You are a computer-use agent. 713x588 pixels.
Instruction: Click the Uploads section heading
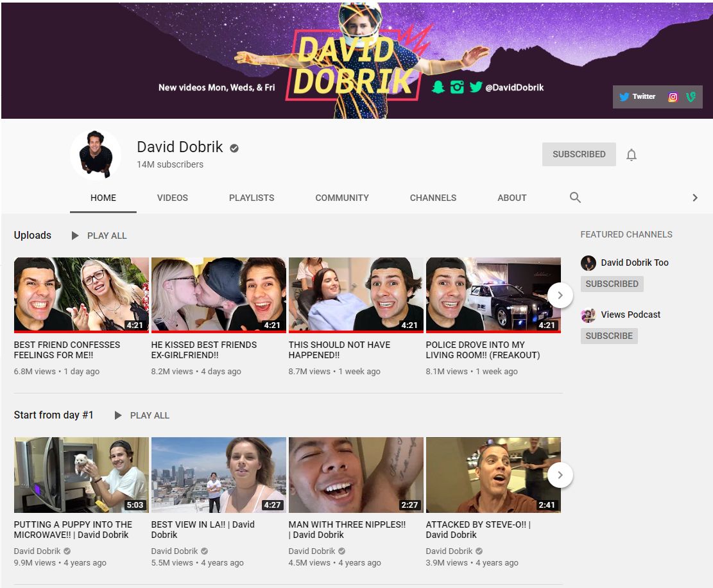32,235
